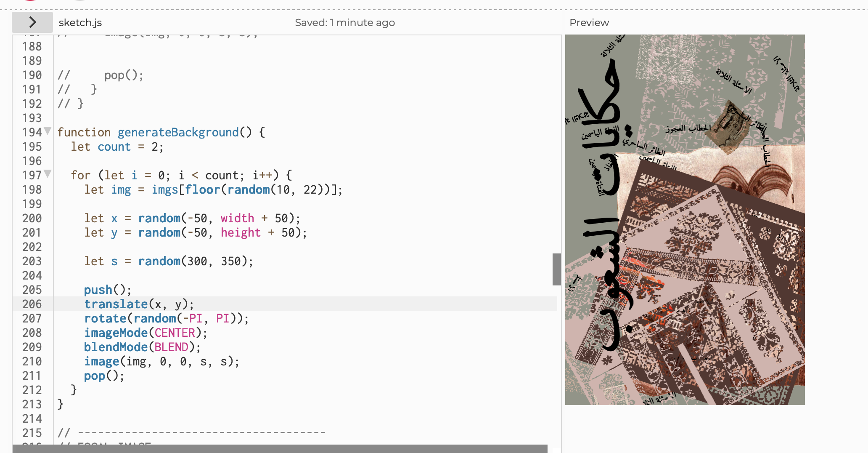The width and height of the screenshot is (868, 453).
Task: Collapse the for loop fold arrow at line 197
Action: click(x=48, y=173)
